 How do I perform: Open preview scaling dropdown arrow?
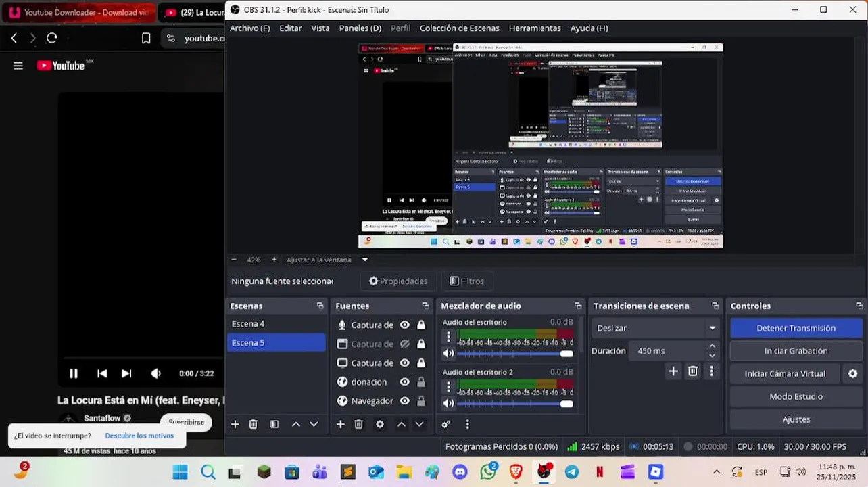pyautogui.click(x=365, y=260)
